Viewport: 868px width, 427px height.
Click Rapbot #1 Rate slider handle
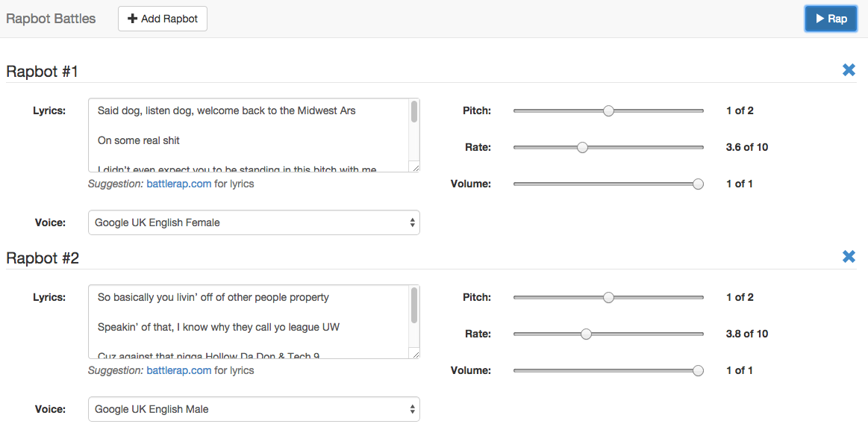click(582, 147)
